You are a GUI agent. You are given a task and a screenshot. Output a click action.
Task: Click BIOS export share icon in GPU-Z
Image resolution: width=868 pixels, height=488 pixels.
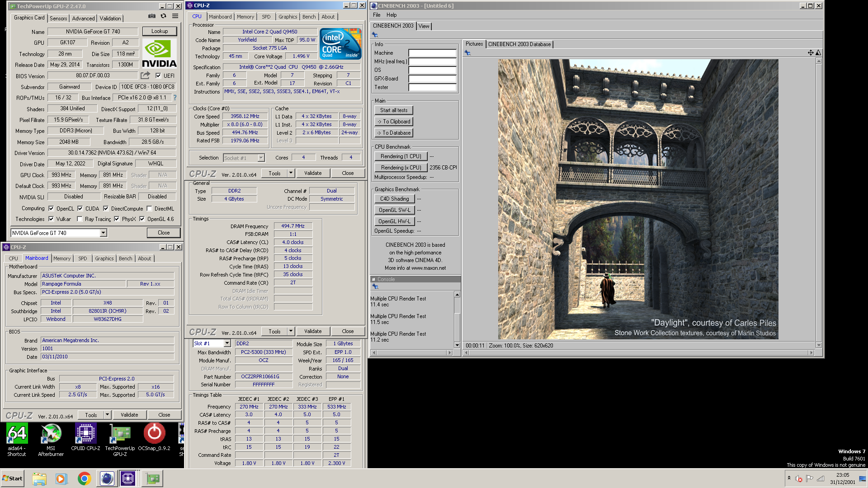(145, 75)
